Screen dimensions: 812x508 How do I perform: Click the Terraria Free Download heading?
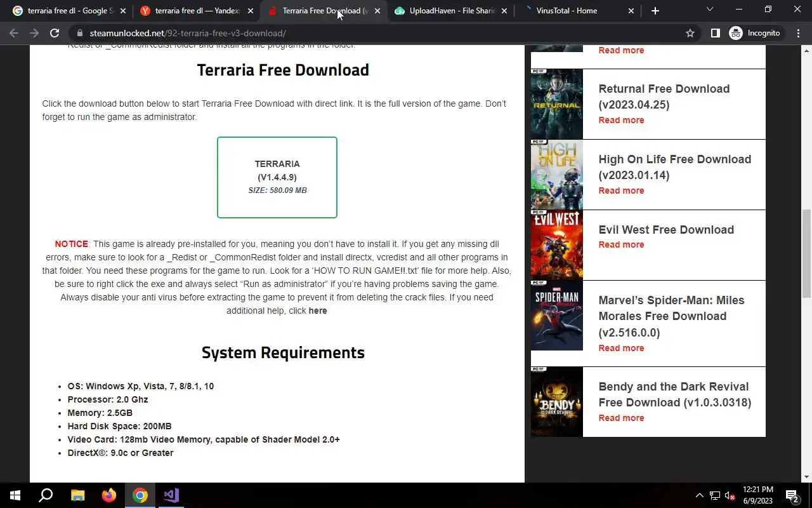coord(283,70)
